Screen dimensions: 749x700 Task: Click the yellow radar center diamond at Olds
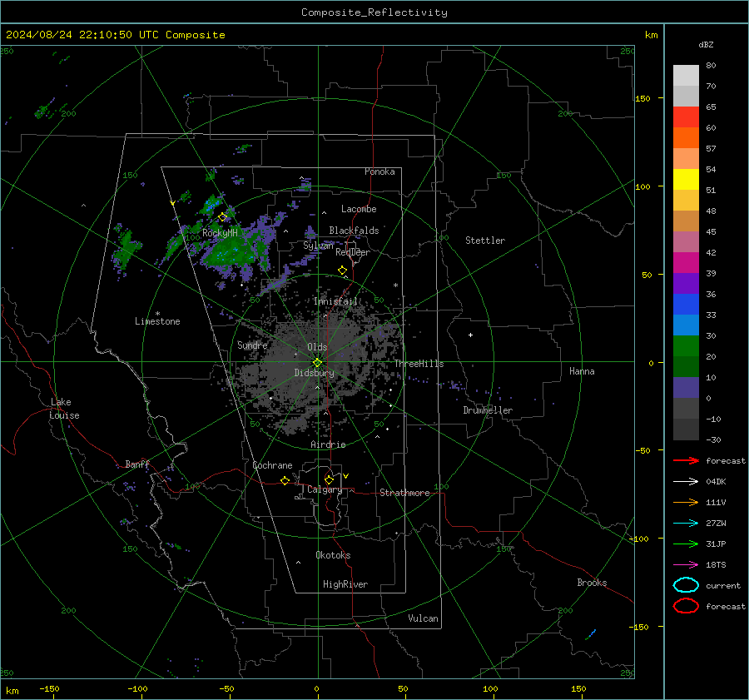[317, 363]
